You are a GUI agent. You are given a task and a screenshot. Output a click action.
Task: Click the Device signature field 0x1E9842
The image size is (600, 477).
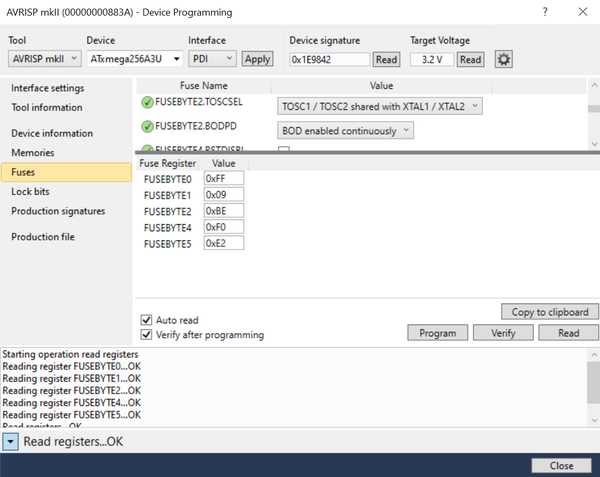(x=330, y=60)
